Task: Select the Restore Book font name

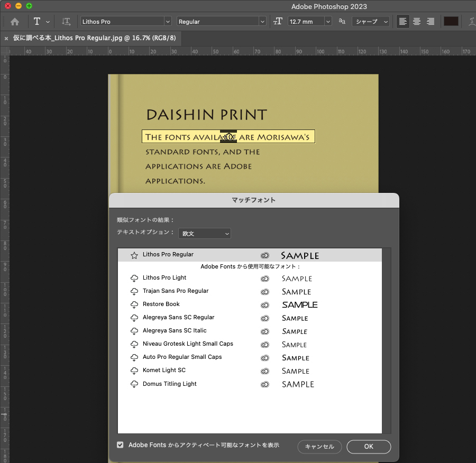Action: pyautogui.click(x=161, y=304)
